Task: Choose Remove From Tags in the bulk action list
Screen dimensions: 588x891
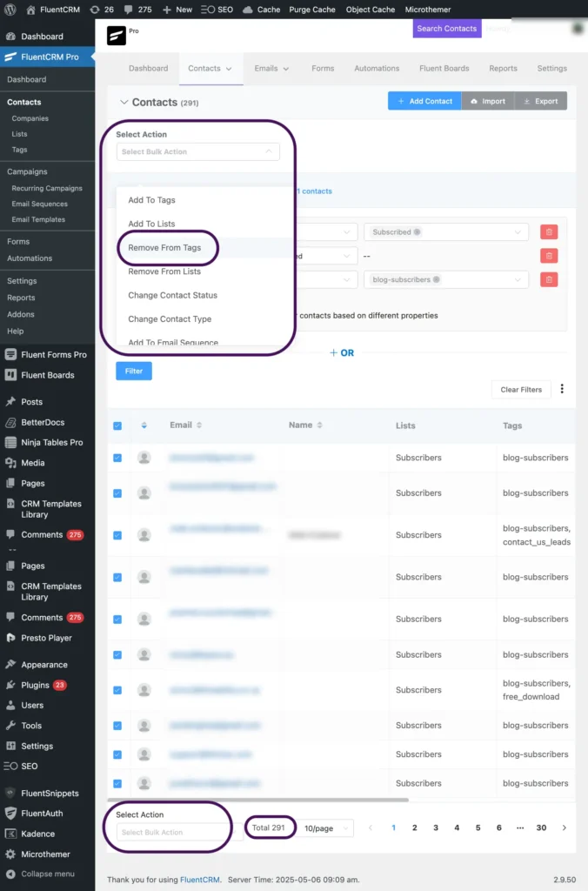Action: [164, 248]
